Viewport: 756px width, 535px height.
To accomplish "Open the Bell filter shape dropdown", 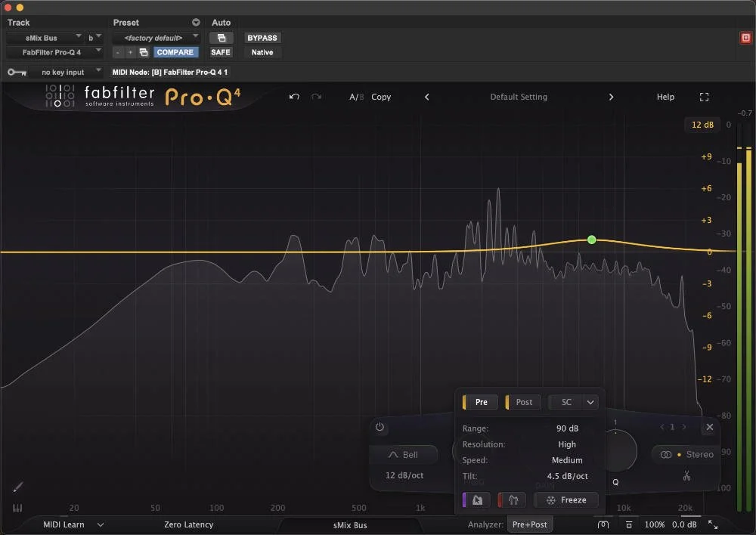I will coord(404,454).
